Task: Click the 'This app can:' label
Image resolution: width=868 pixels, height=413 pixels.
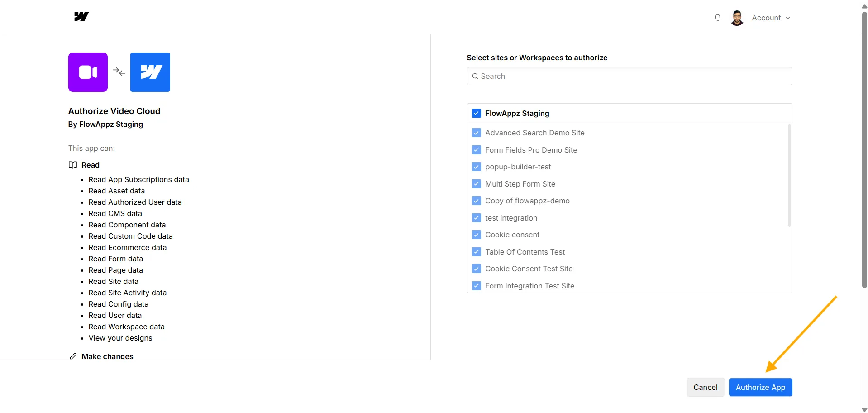Action: [x=92, y=148]
